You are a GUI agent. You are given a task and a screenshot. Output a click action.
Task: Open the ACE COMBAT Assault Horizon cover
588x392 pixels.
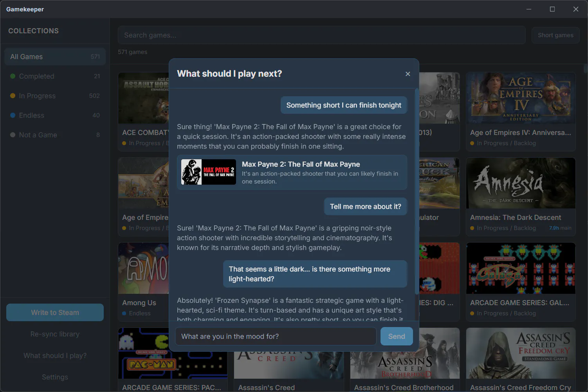(144, 98)
